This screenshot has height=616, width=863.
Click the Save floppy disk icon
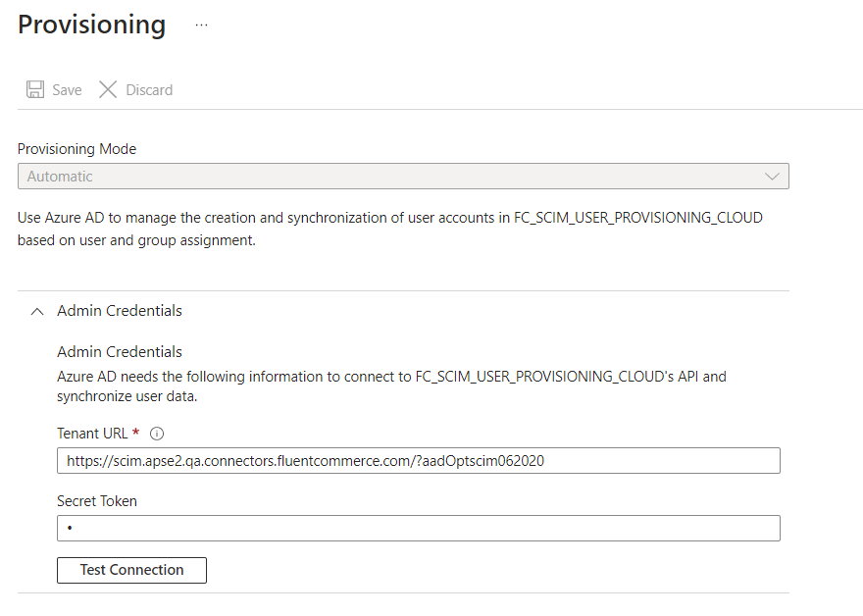pyautogui.click(x=35, y=90)
